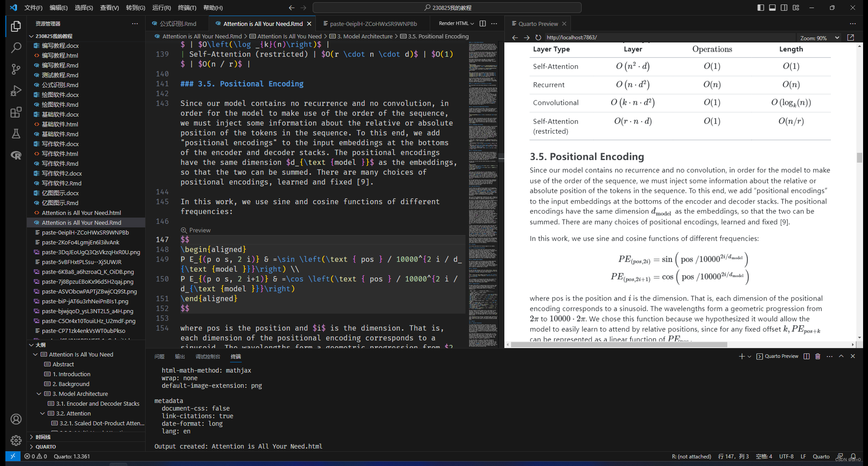Open the 终端(T) menu
The height and width of the screenshot is (466, 868).
click(187, 8)
